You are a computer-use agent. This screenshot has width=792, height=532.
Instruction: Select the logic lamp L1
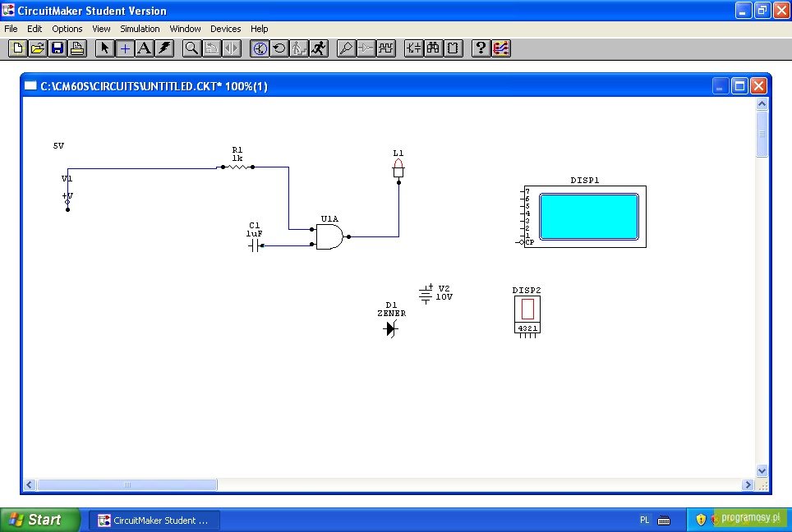pyautogui.click(x=398, y=171)
